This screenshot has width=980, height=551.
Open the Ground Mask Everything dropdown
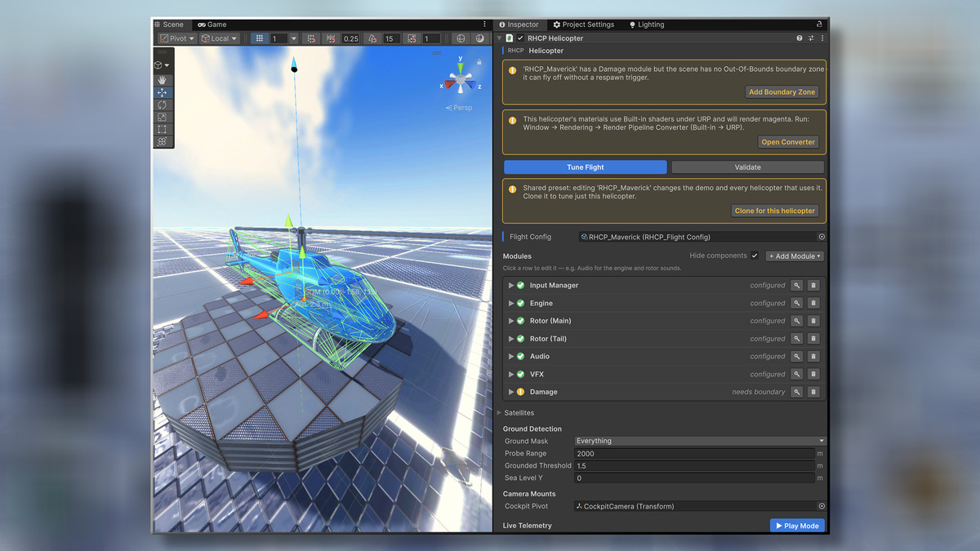pyautogui.click(x=700, y=441)
